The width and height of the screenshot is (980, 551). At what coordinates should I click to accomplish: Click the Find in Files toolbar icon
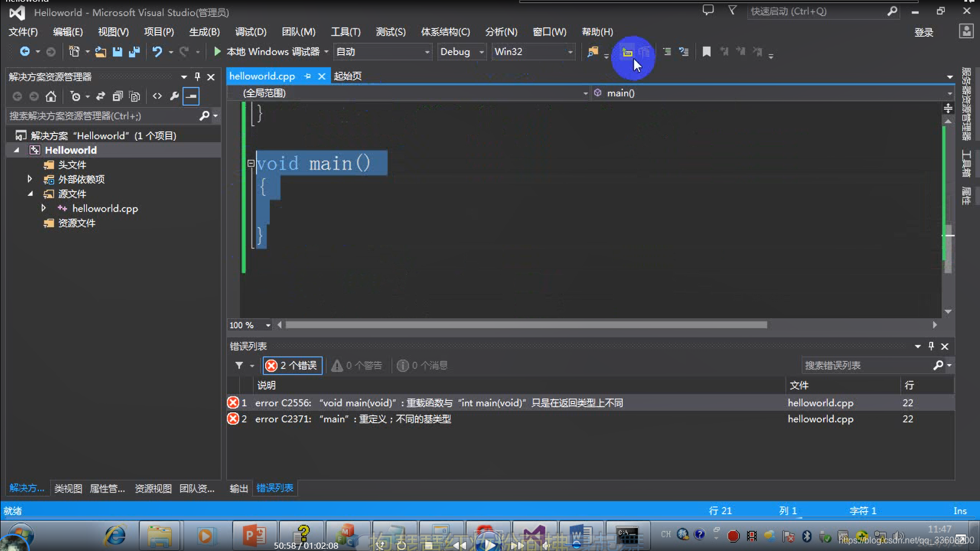(x=593, y=52)
